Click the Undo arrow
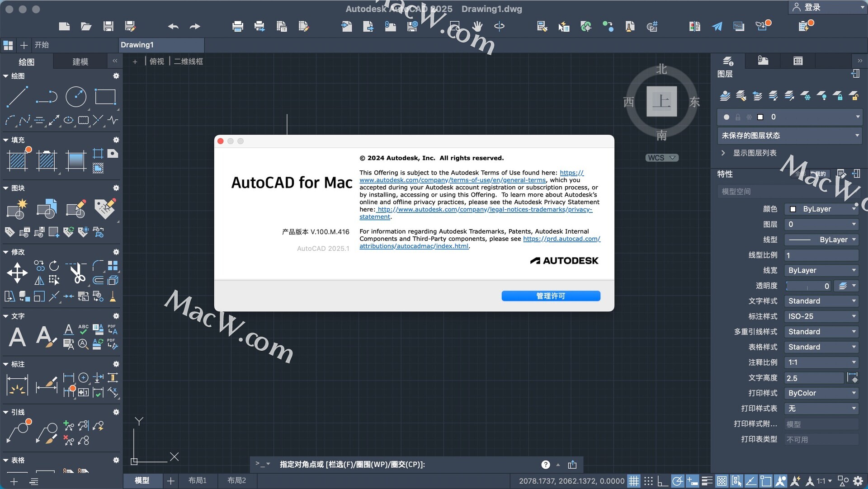Viewport: 868px width, 489px height. [173, 27]
